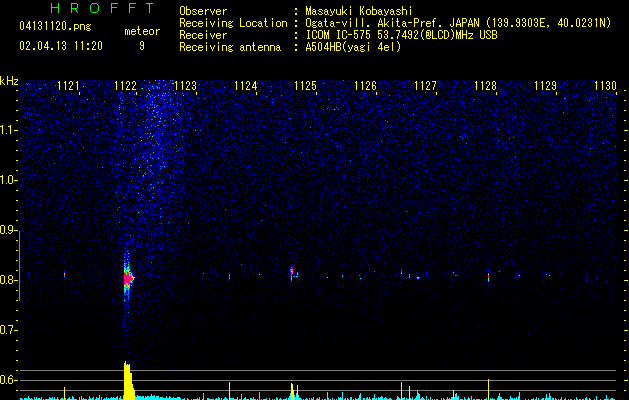
Task: Click the Receiving antenna label
Action: [x=230, y=47]
